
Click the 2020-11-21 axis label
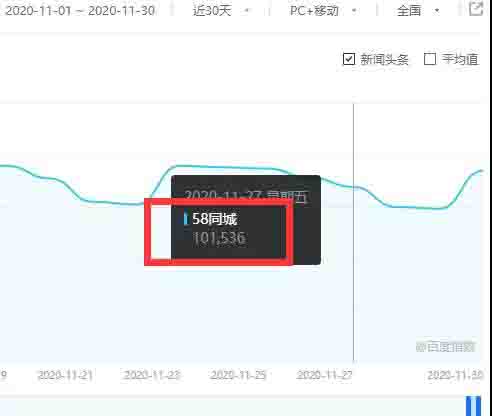pyautogui.click(x=65, y=375)
